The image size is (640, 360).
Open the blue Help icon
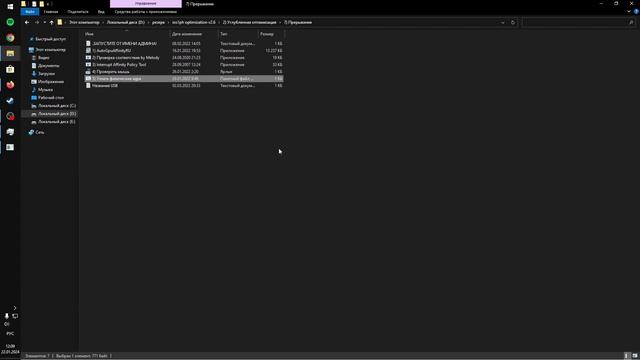636,11
